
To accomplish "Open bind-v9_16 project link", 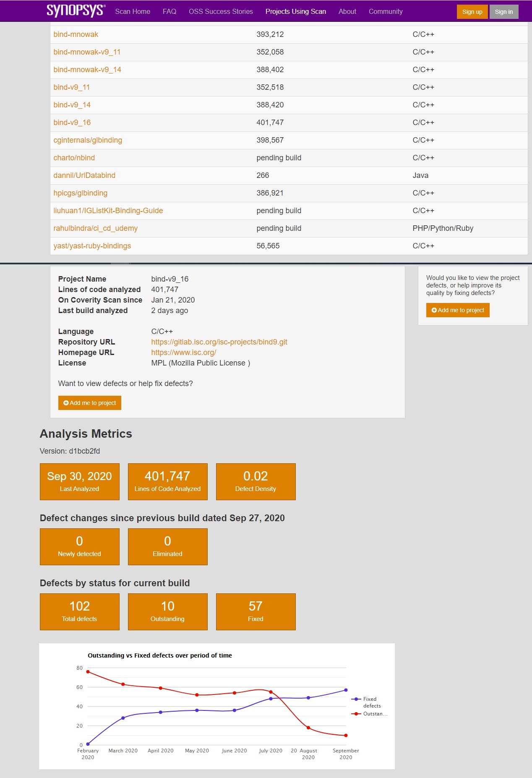I will pos(72,123).
